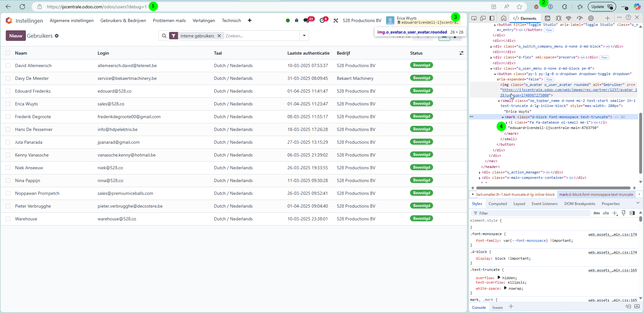Activate DevTools inspect element picker
644x313 pixels.
click(x=474, y=18)
